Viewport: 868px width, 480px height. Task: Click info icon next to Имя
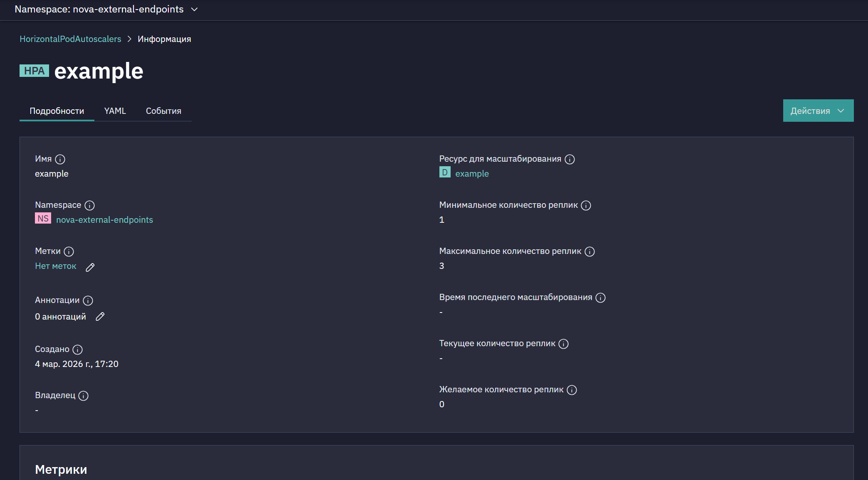pyautogui.click(x=60, y=159)
